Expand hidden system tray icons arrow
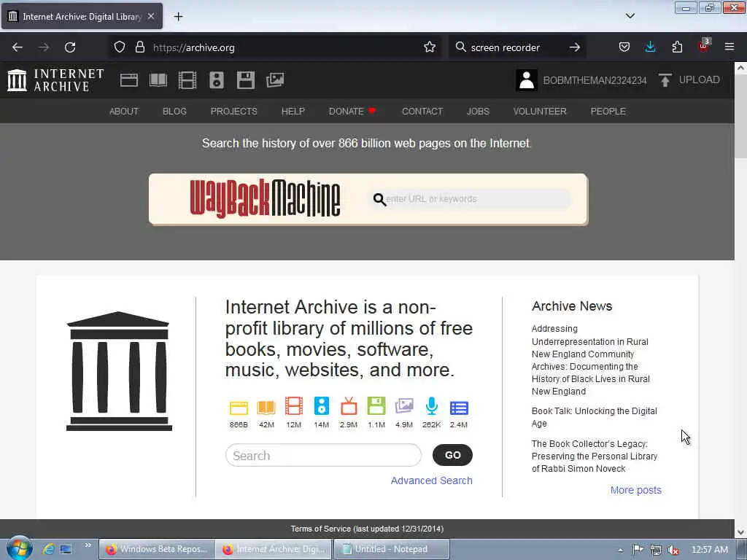The height and width of the screenshot is (560, 747). pyautogui.click(x=620, y=550)
